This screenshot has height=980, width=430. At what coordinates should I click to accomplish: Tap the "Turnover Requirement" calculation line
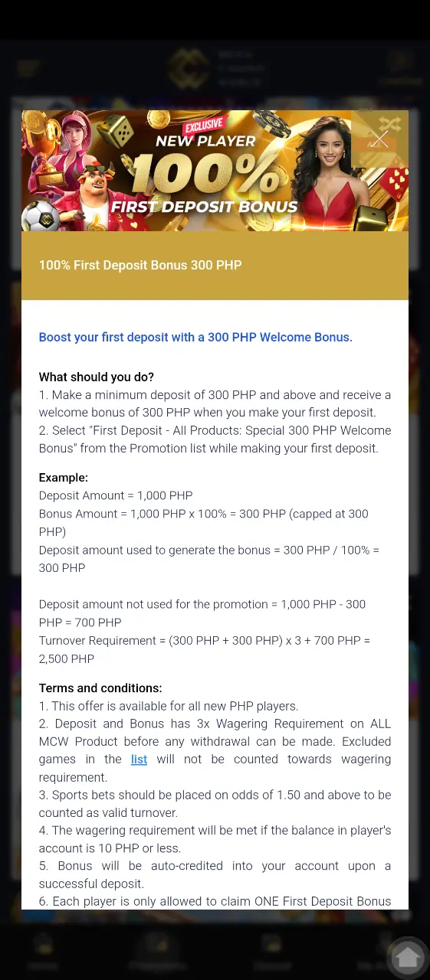205,649
